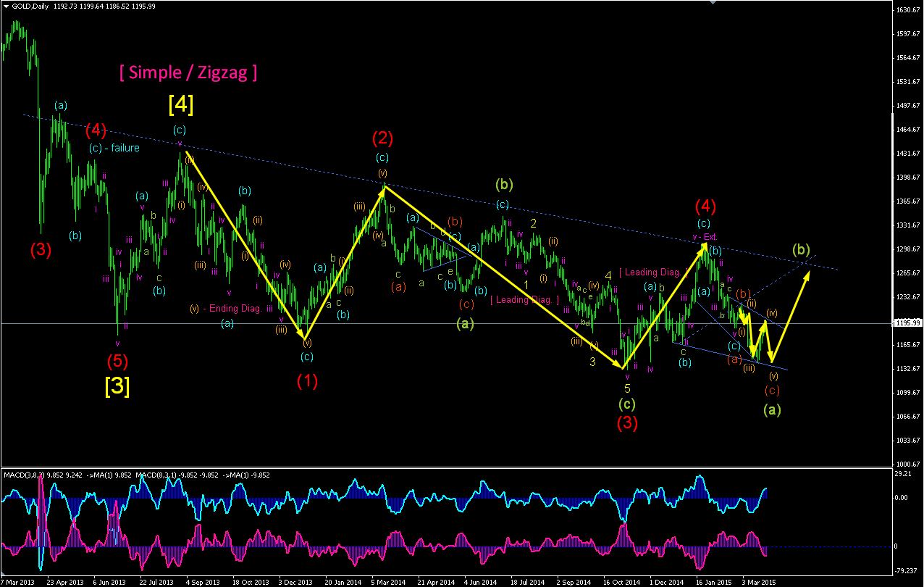The width and height of the screenshot is (924, 587).
Task: Click the 1497.67 price axis value
Action: coord(907,106)
